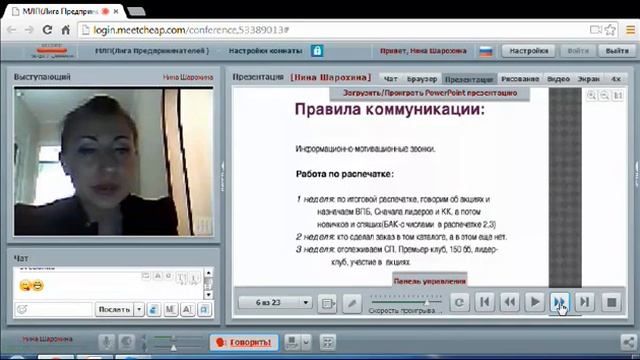Viewport: 640px width, 360px height.
Task: Toggle the webcam icon in bottom bar
Action: pyautogui.click(x=127, y=342)
